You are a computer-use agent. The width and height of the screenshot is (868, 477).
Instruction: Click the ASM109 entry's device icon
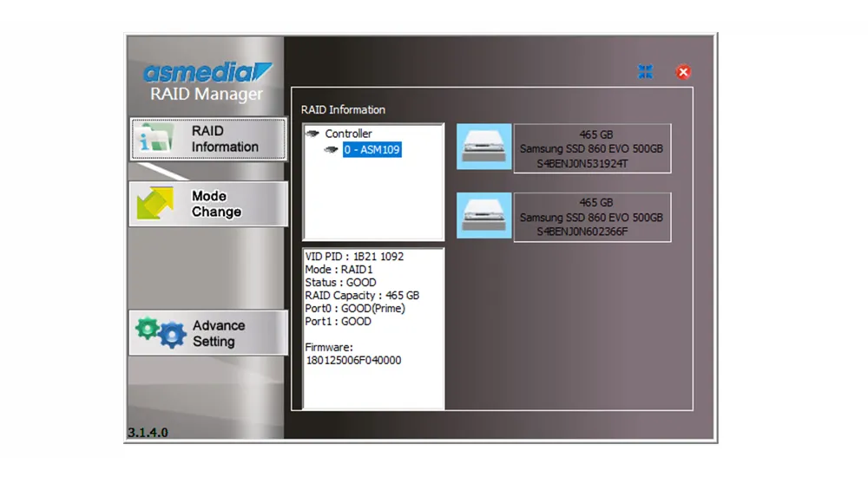[x=331, y=149]
